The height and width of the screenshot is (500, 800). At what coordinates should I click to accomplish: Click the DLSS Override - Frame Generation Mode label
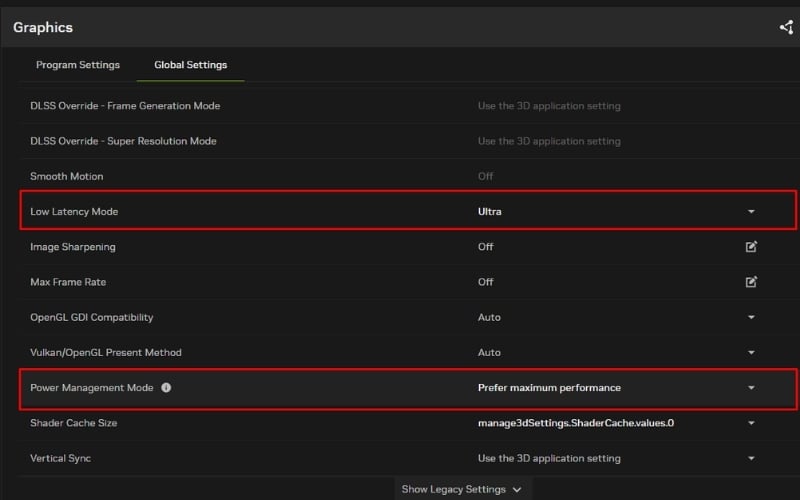tap(125, 106)
